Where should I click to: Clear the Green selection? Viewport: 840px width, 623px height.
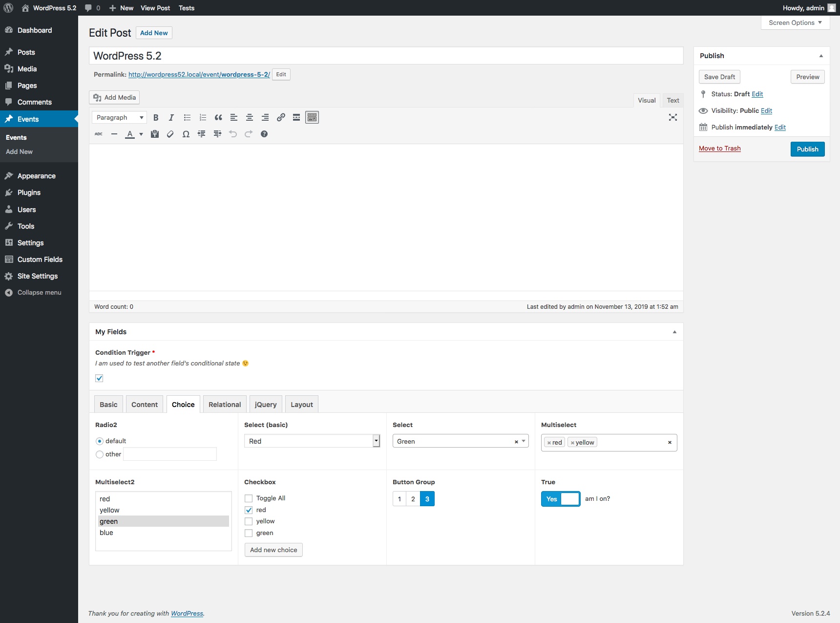click(516, 442)
